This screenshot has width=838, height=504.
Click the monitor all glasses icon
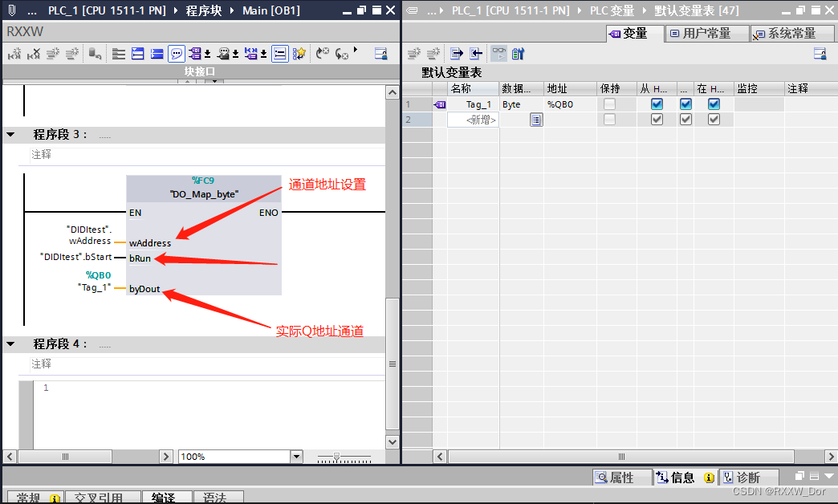(499, 54)
